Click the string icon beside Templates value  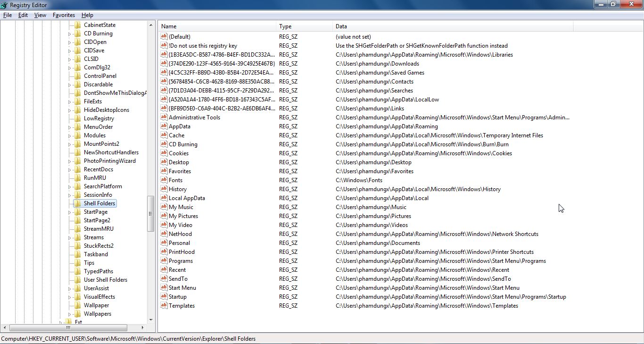point(164,306)
